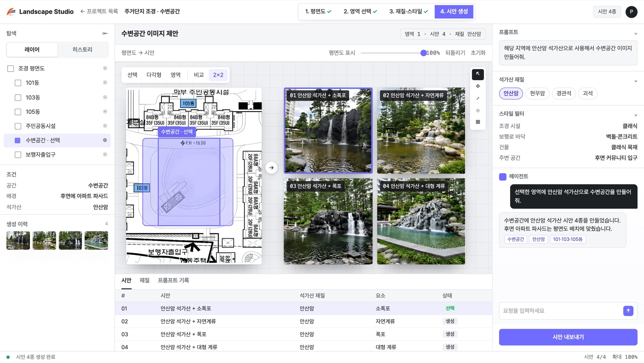Select the 다각형 selection mode
This screenshot has width=644, height=363.
[x=154, y=75]
